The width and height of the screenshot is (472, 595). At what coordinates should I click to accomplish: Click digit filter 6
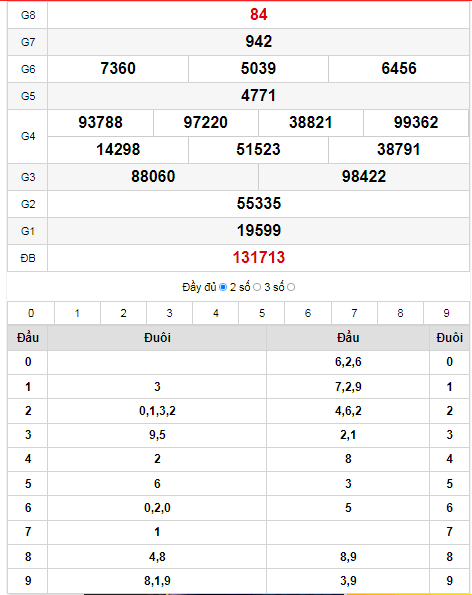tap(308, 313)
